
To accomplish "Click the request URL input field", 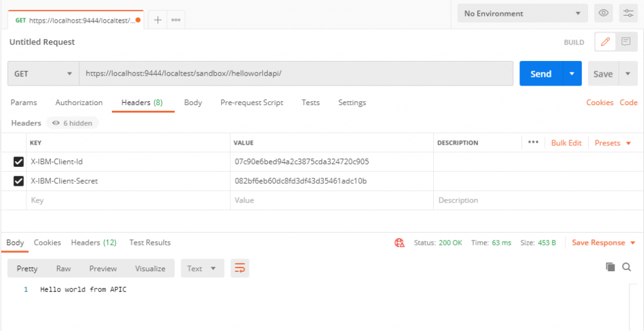I will (296, 74).
